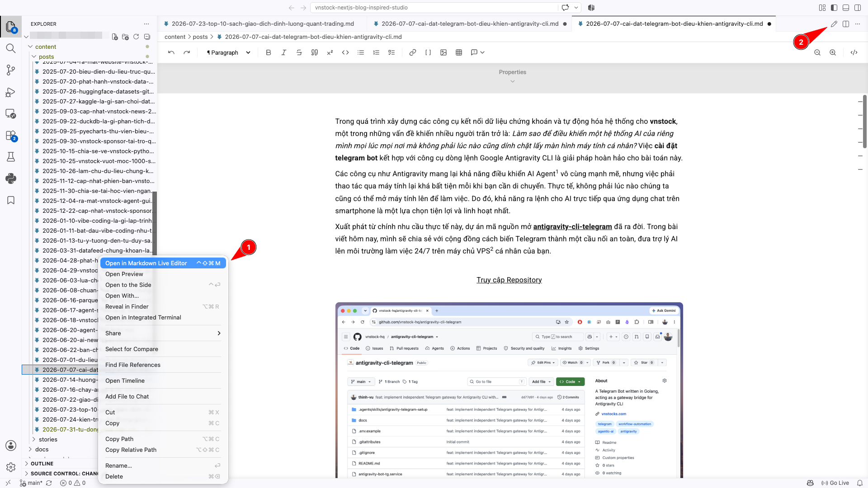The height and width of the screenshot is (488, 868).
Task: Open the Bookmarks view icon
Action: click(x=11, y=200)
